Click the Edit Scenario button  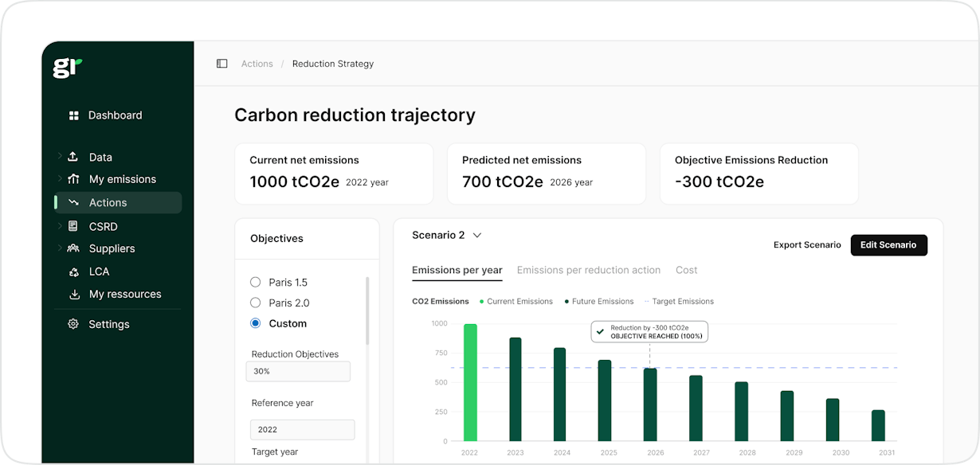click(x=888, y=245)
